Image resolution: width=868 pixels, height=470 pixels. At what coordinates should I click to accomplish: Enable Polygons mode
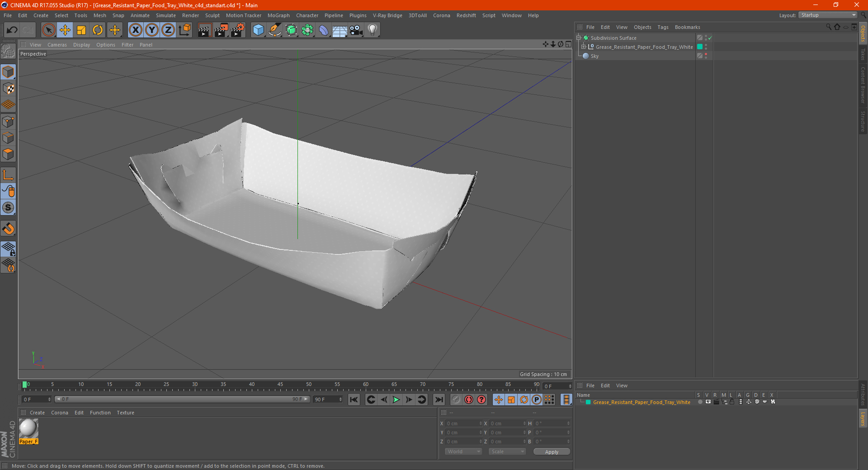tap(8, 154)
